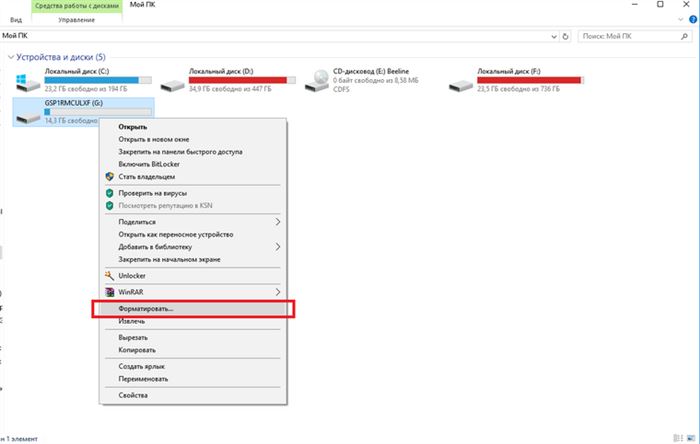
Task: Click the GSP1RMCULXF (G:) label
Action: pyautogui.click(x=74, y=103)
